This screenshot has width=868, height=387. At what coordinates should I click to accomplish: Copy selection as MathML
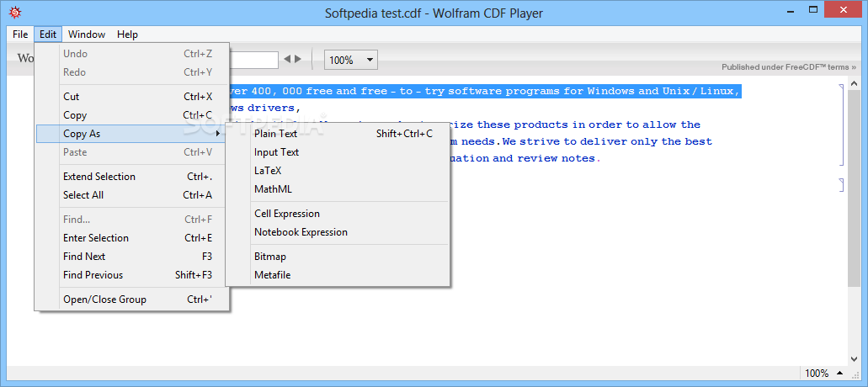coord(338,189)
